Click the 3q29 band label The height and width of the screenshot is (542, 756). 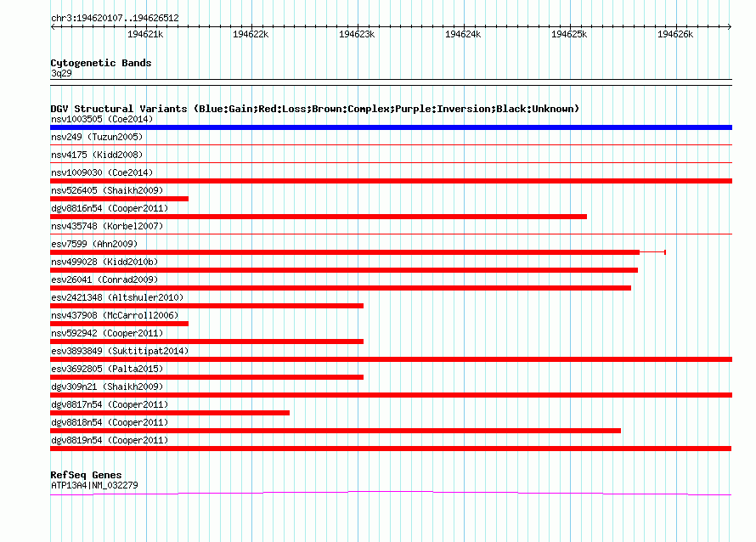(x=61, y=73)
